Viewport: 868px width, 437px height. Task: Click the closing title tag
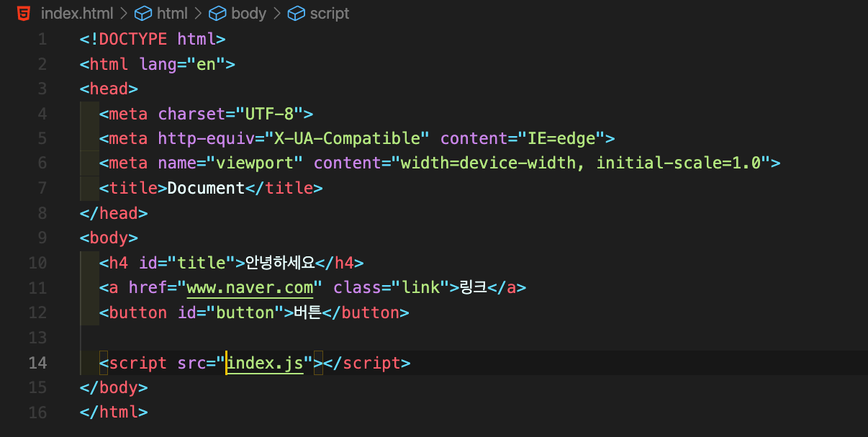(284, 189)
